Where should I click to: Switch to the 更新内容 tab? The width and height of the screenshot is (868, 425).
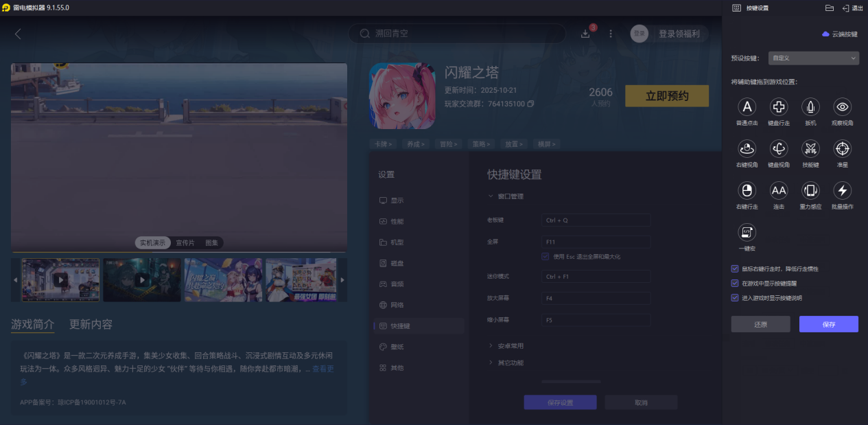91,324
